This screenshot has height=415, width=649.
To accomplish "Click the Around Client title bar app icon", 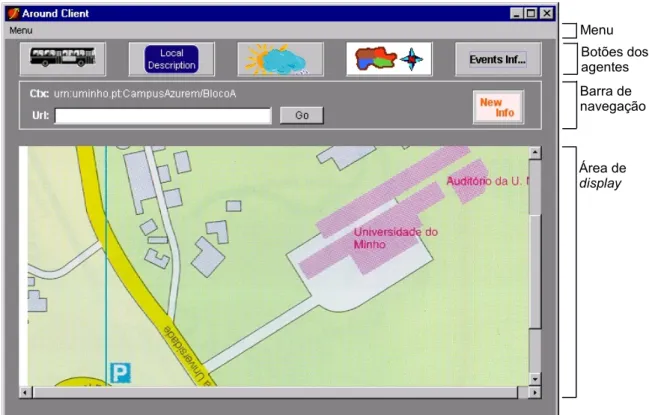I will point(13,14).
